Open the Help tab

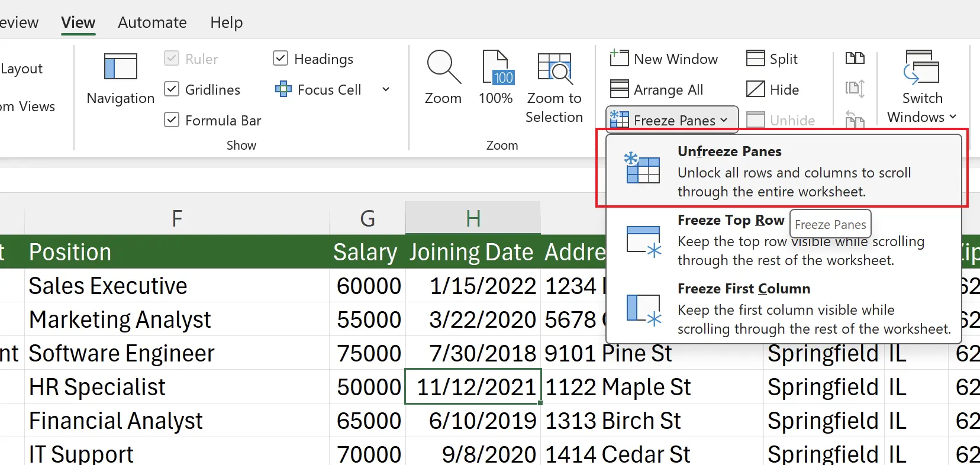pyautogui.click(x=226, y=22)
